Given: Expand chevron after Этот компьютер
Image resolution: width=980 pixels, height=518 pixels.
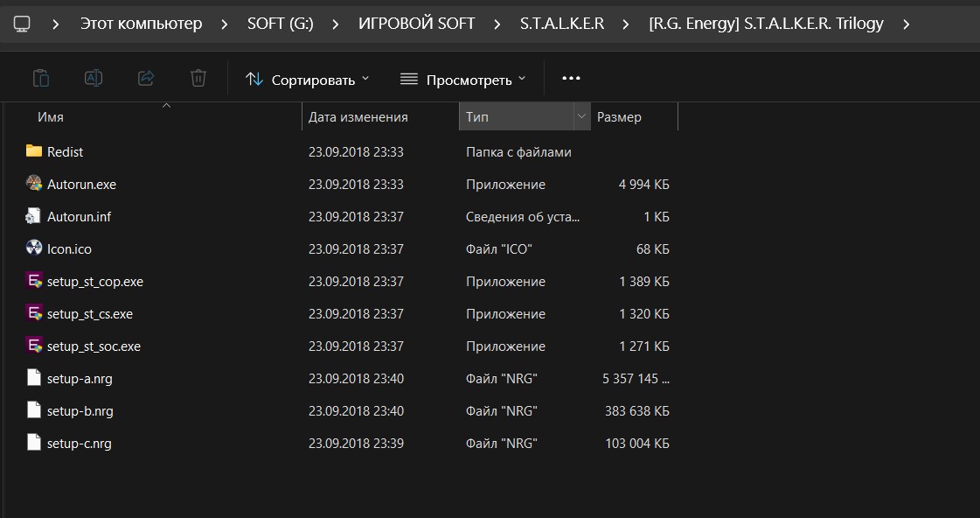Looking at the screenshot, I should (x=225, y=24).
